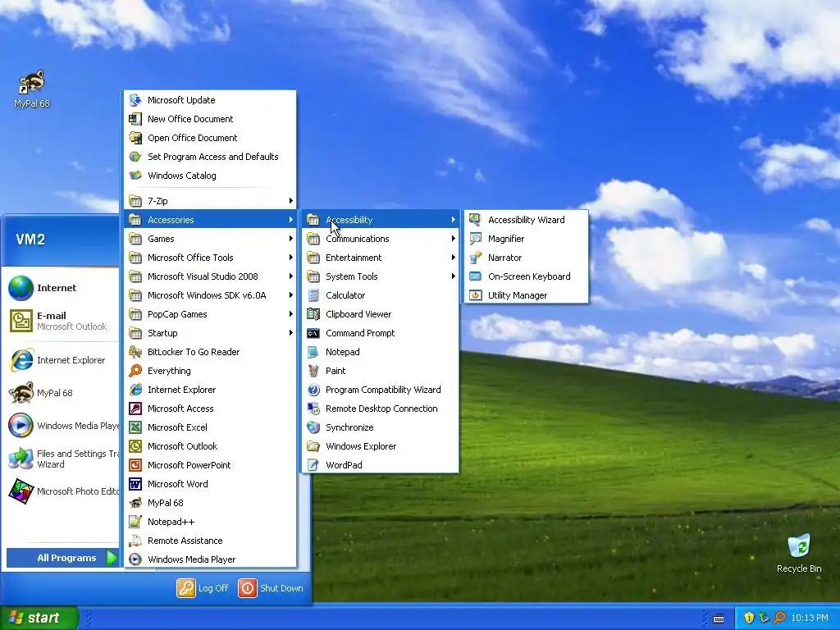840x630 pixels.
Task: Select Program Compatibility Wizard
Action: [380, 390]
